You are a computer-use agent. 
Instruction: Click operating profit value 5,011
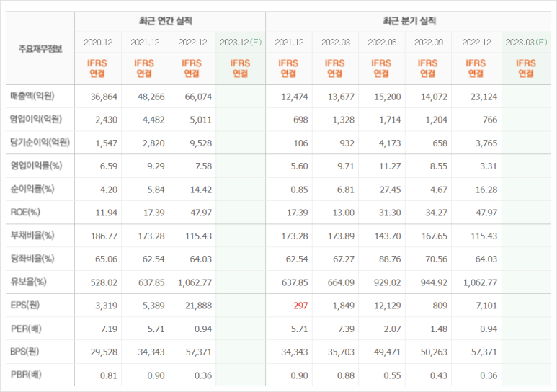[x=201, y=120]
